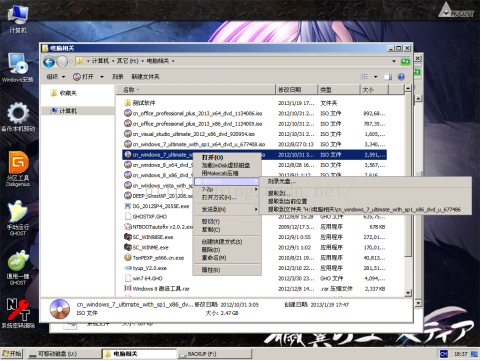
Task: Click the Start button on taskbar
Action: click(x=12, y=354)
